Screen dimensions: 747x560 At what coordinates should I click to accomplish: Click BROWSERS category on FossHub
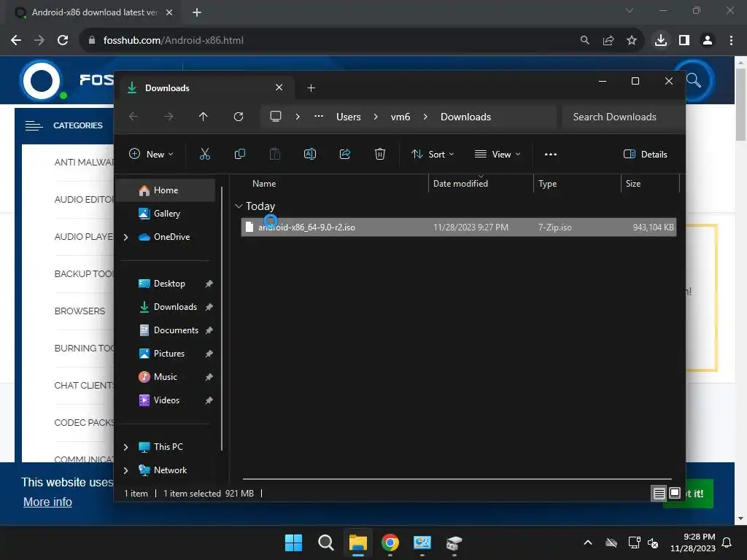80,311
